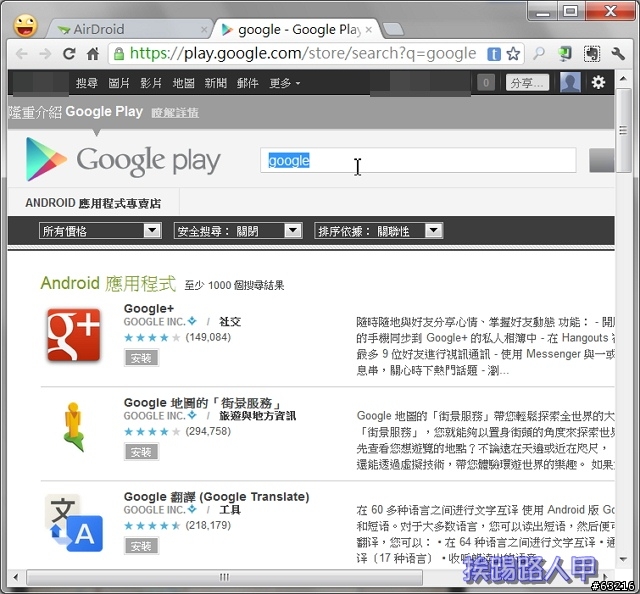Click the search submit button beside field
The height and width of the screenshot is (594, 640).
(602, 160)
